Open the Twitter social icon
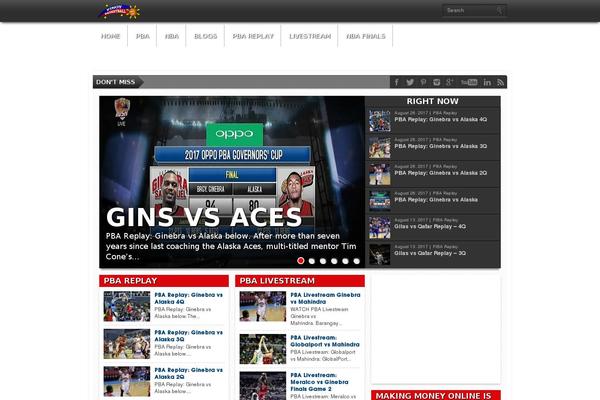600x400 pixels. 410,82
